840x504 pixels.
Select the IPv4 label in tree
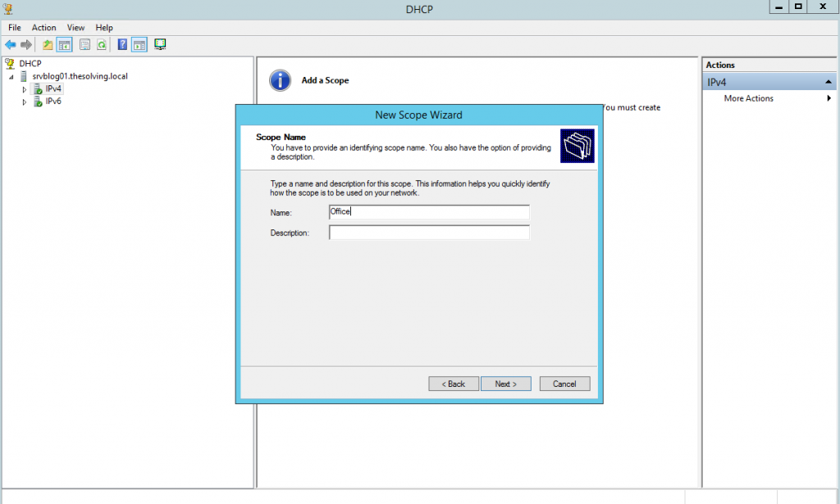pos(53,89)
